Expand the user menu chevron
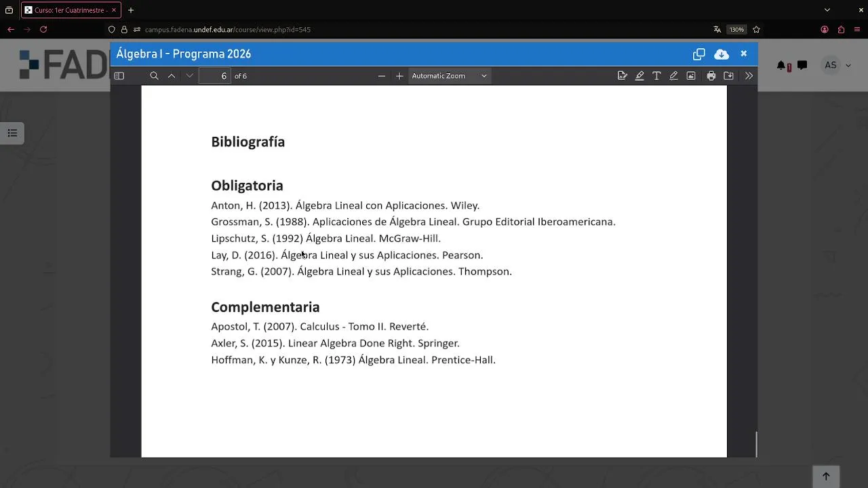Image resolution: width=868 pixels, height=488 pixels. [x=848, y=66]
